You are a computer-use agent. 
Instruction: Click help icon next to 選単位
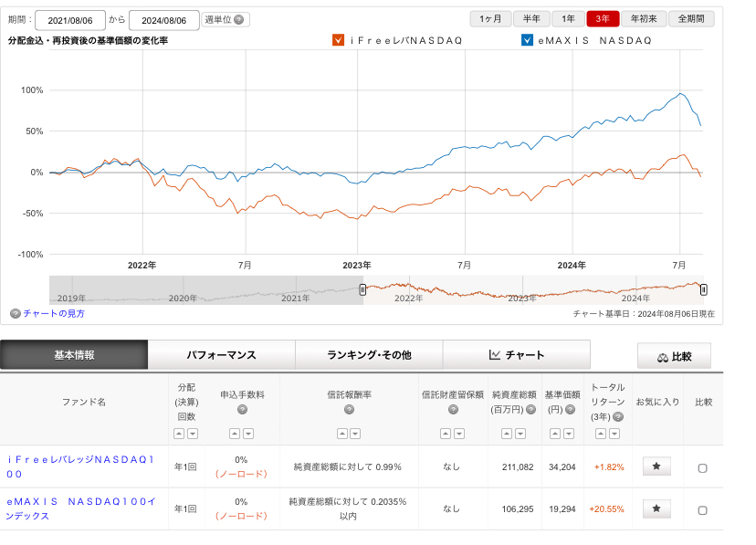pyautogui.click(x=238, y=20)
